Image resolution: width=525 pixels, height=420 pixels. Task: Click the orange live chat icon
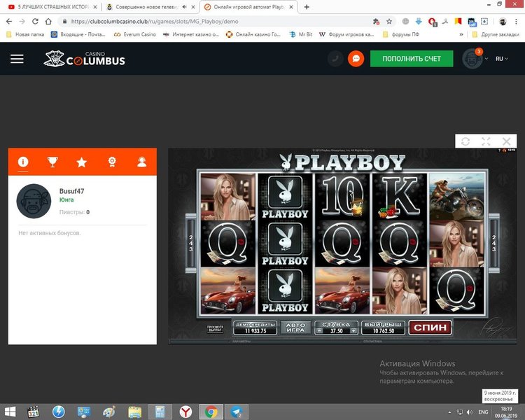[x=356, y=59]
